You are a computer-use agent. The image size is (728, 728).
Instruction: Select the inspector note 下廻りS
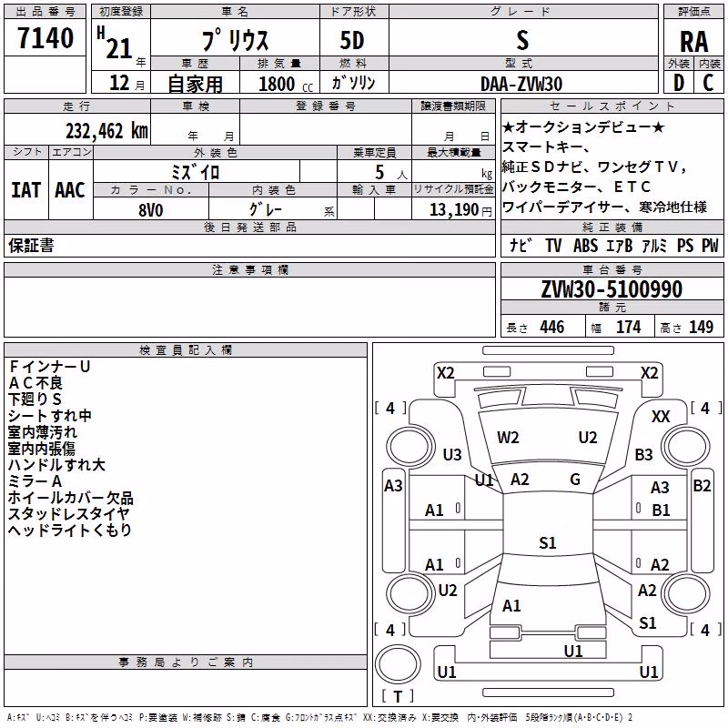click(x=35, y=399)
